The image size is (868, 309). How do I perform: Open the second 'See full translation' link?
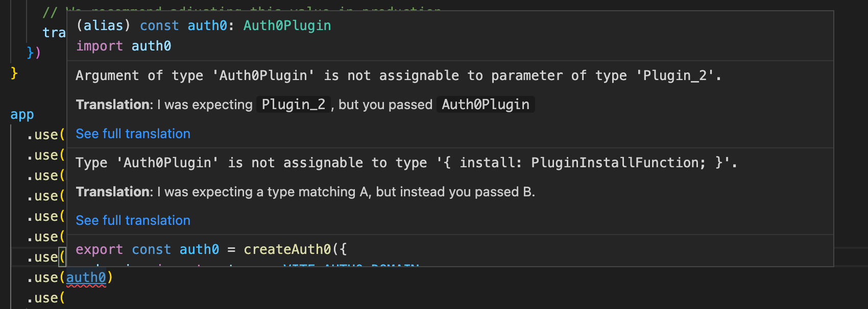pos(132,220)
